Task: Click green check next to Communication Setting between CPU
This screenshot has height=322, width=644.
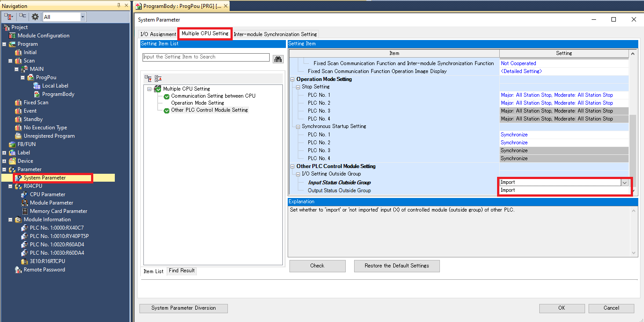Action: coord(167,96)
